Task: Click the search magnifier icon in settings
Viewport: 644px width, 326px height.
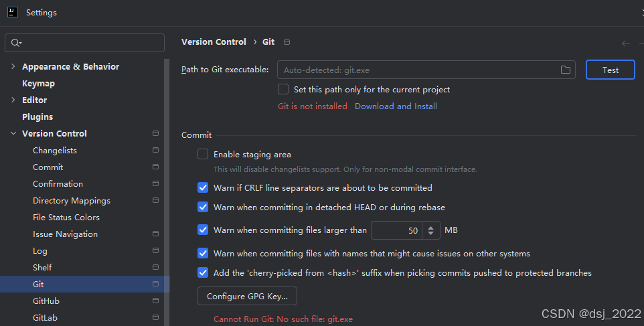Action: pyautogui.click(x=16, y=43)
